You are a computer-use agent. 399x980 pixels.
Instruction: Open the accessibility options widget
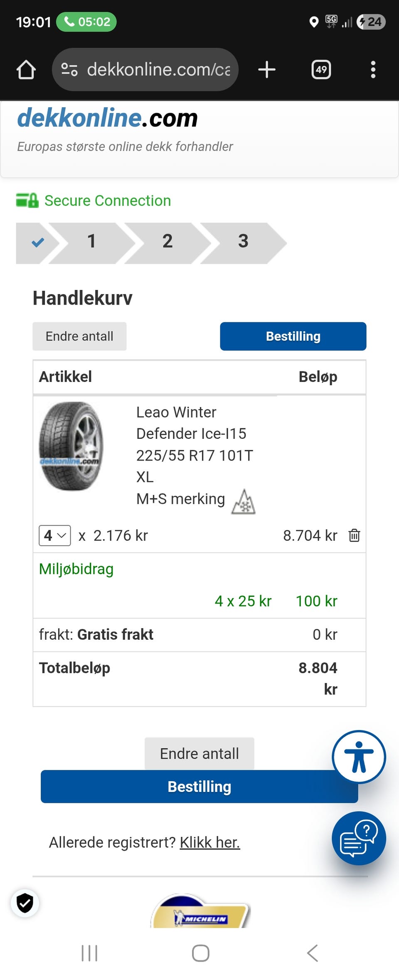359,757
